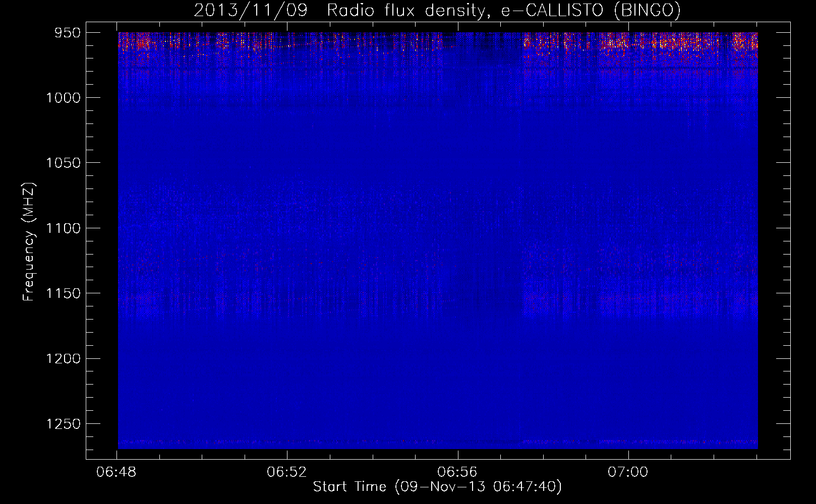Select the '1150' frequency axis label
This screenshot has height=504, width=816.
(64, 293)
